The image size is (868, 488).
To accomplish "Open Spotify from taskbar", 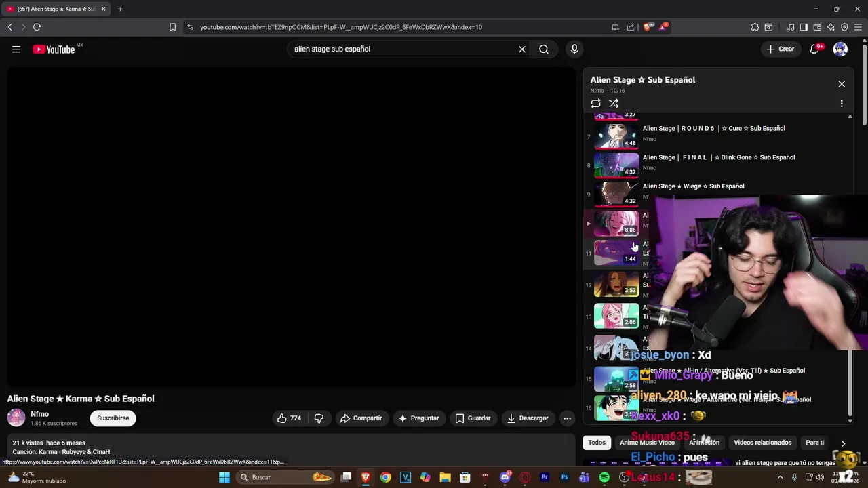I will pos(604,477).
